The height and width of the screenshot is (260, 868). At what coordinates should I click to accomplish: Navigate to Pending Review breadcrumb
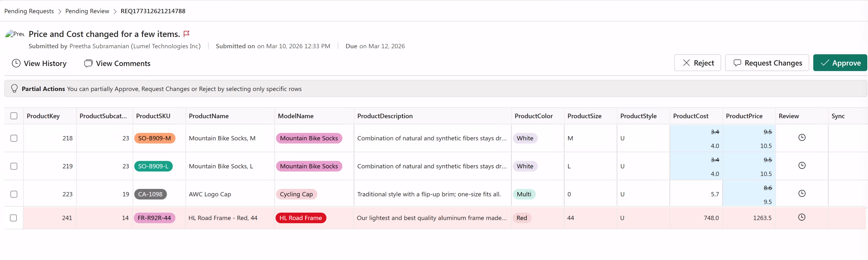[87, 11]
